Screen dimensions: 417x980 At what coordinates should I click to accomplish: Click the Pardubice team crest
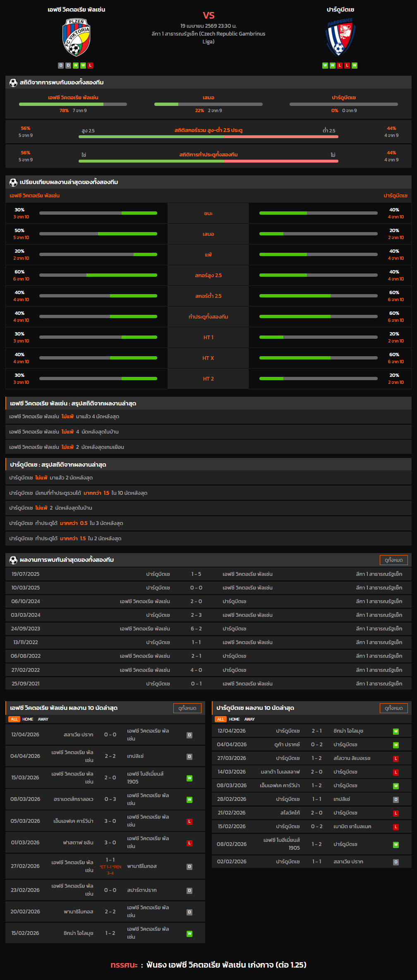point(340,38)
